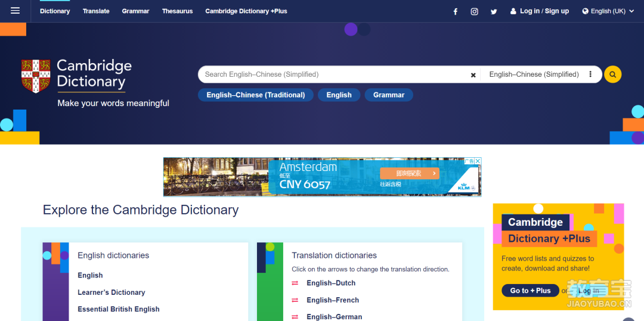The image size is (644, 321).
Task: Clear the search box with the X icon
Action: pos(473,75)
